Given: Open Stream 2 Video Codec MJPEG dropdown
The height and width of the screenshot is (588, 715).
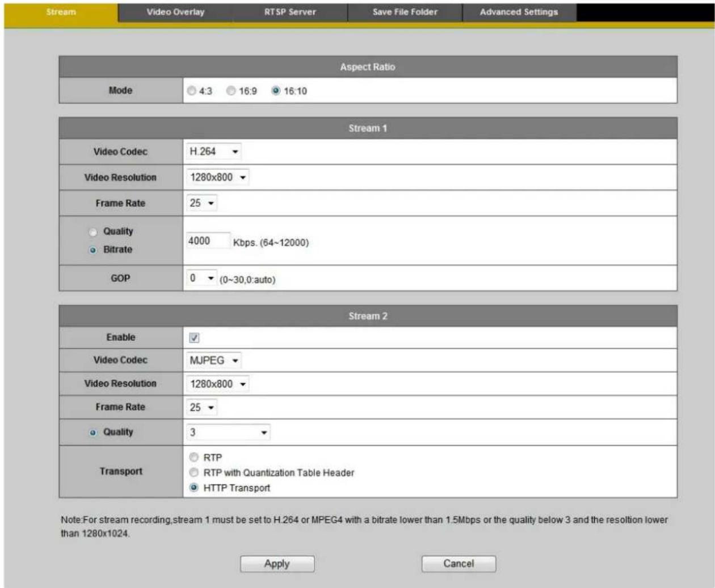Looking at the screenshot, I should [x=214, y=361].
